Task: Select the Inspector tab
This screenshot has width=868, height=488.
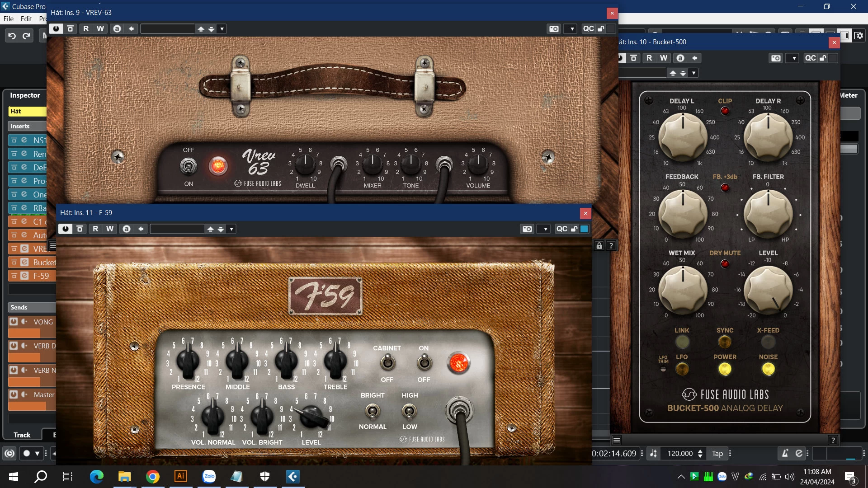Action: coord(25,95)
